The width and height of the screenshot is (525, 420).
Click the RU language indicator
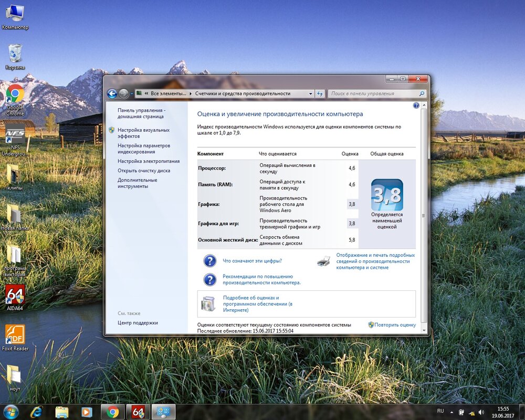(x=440, y=411)
